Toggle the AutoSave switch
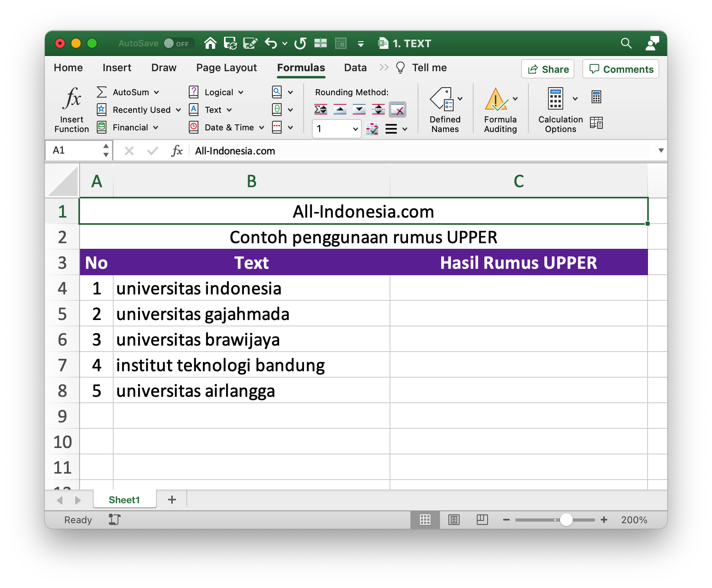This screenshot has height=588, width=712. (178, 43)
